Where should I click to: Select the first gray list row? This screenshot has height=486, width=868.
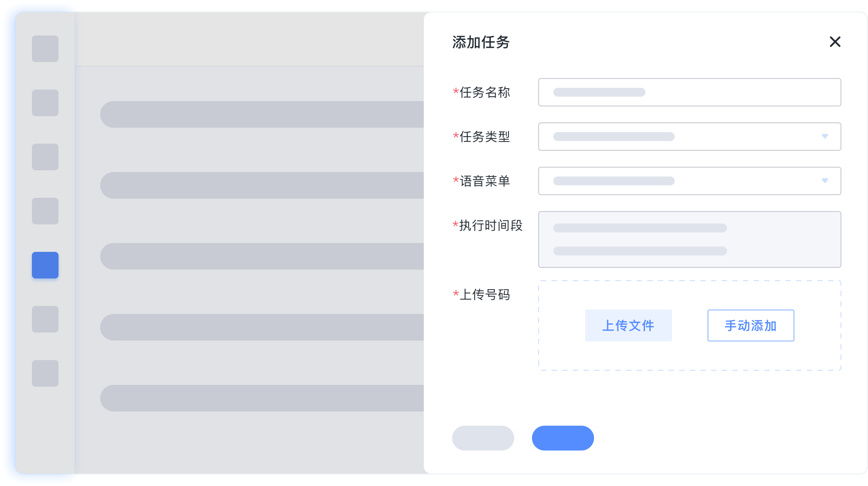point(262,114)
